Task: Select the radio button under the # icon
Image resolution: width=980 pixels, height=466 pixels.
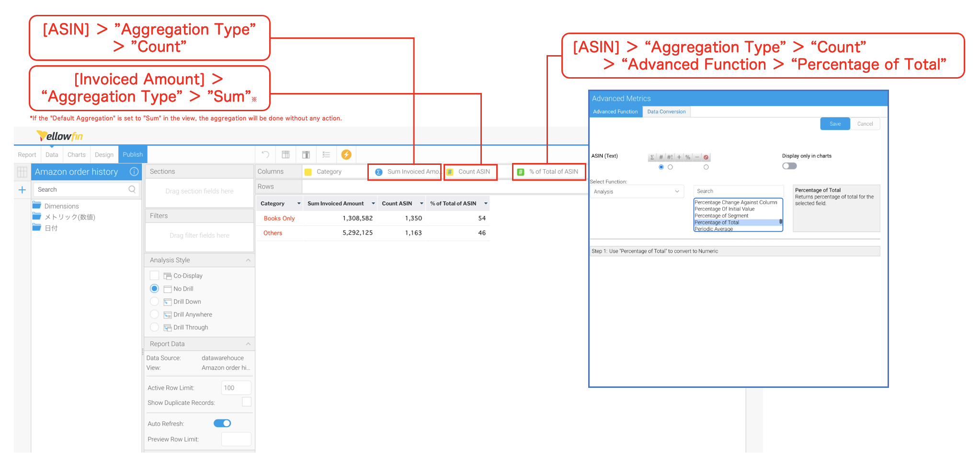Action: click(x=661, y=167)
